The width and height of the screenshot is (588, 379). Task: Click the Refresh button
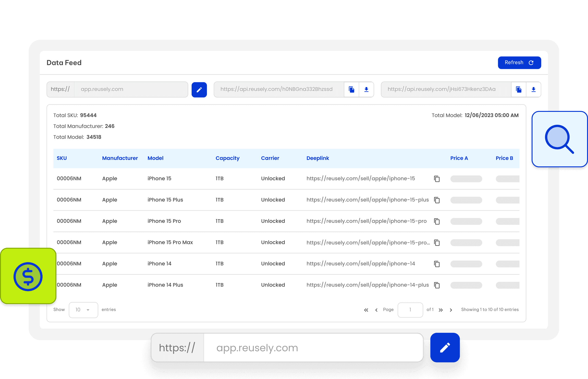pos(519,63)
